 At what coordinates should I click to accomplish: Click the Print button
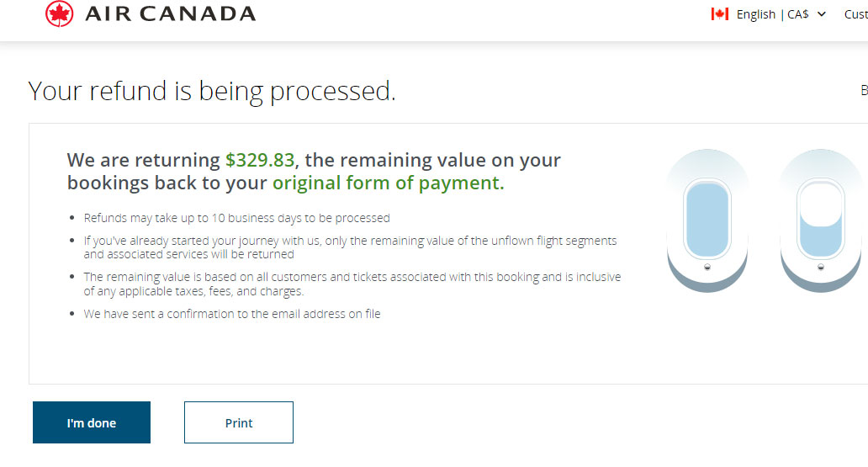pos(239,422)
